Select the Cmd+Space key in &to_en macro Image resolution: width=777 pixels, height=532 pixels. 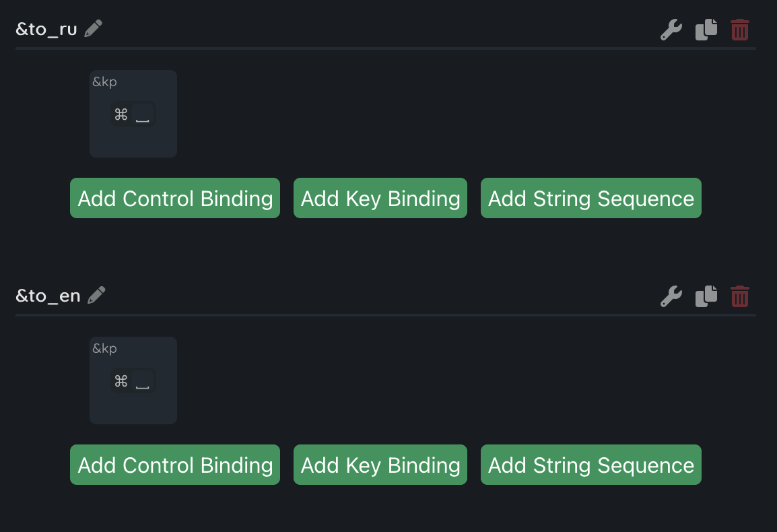(133, 382)
